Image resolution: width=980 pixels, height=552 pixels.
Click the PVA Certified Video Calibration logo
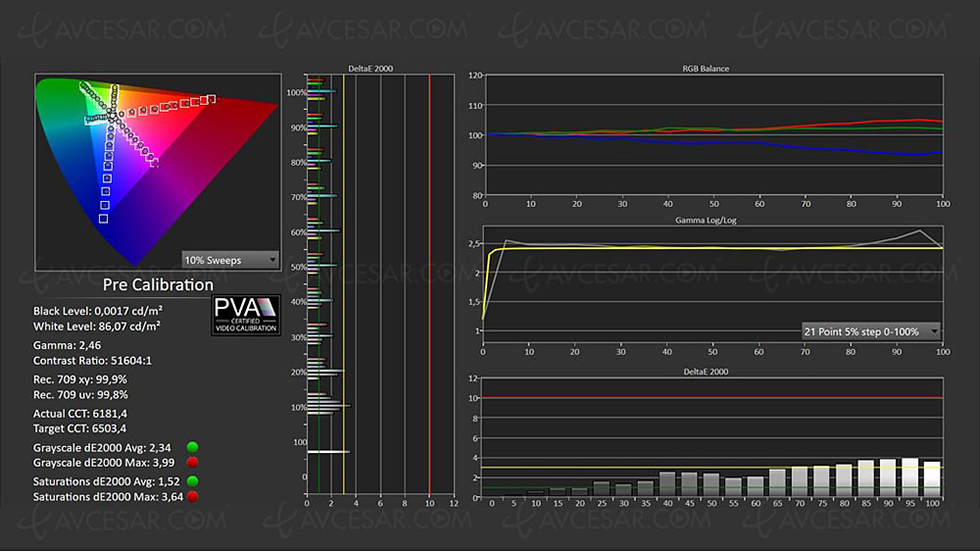pyautogui.click(x=247, y=316)
